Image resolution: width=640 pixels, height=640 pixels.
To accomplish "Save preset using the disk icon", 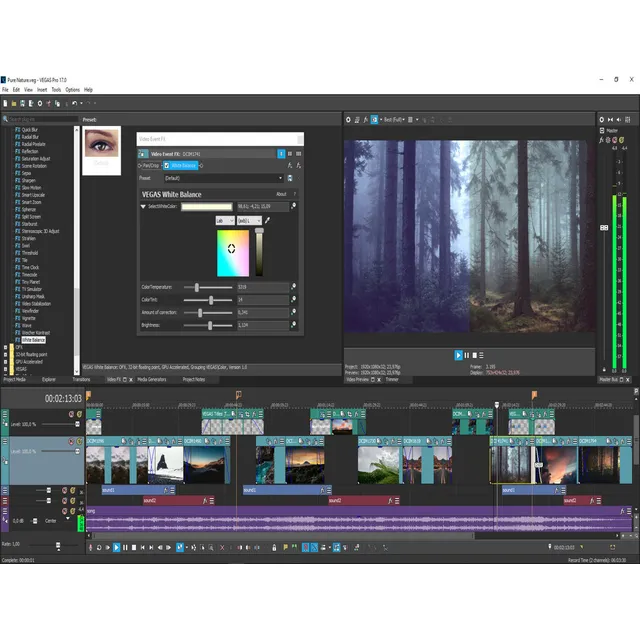I will pos(290,178).
